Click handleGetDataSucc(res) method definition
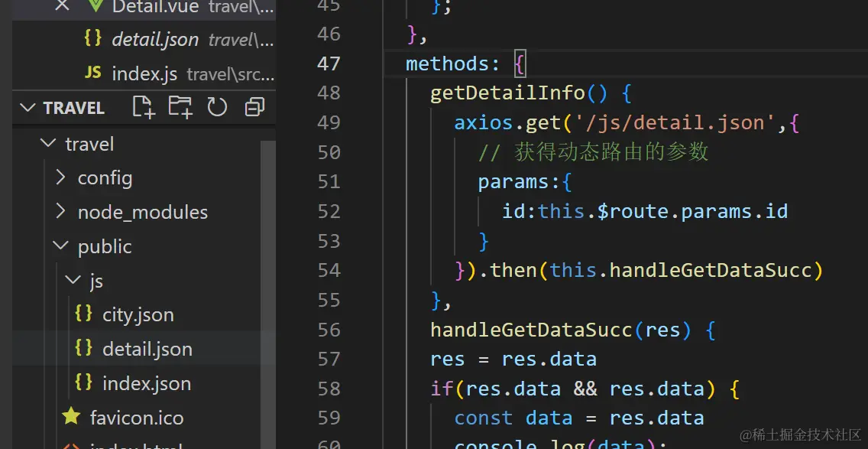868x449 pixels. [x=561, y=330]
